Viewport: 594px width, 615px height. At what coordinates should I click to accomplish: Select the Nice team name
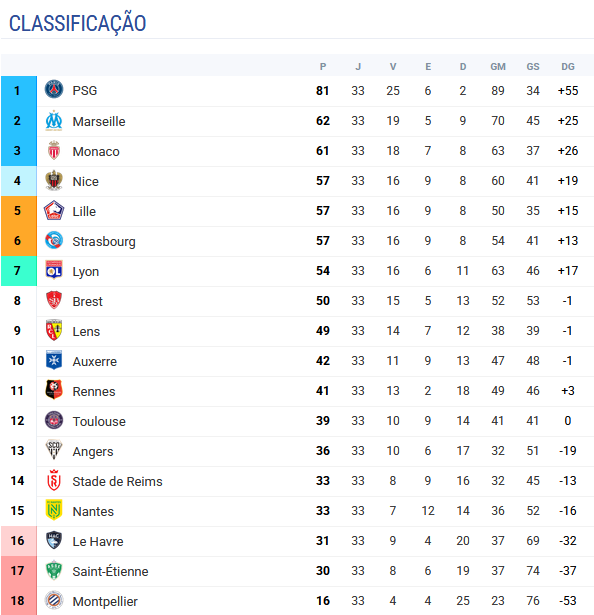click(x=86, y=181)
